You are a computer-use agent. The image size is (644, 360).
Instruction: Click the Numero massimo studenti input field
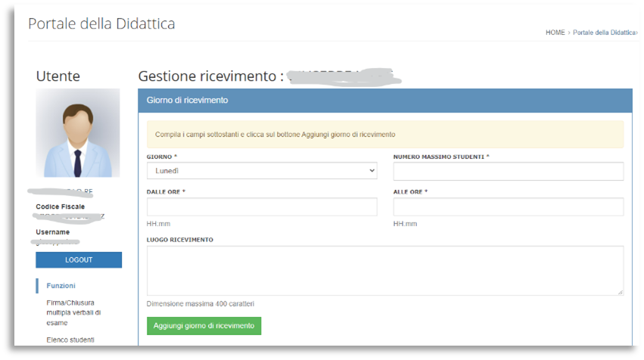tap(508, 171)
